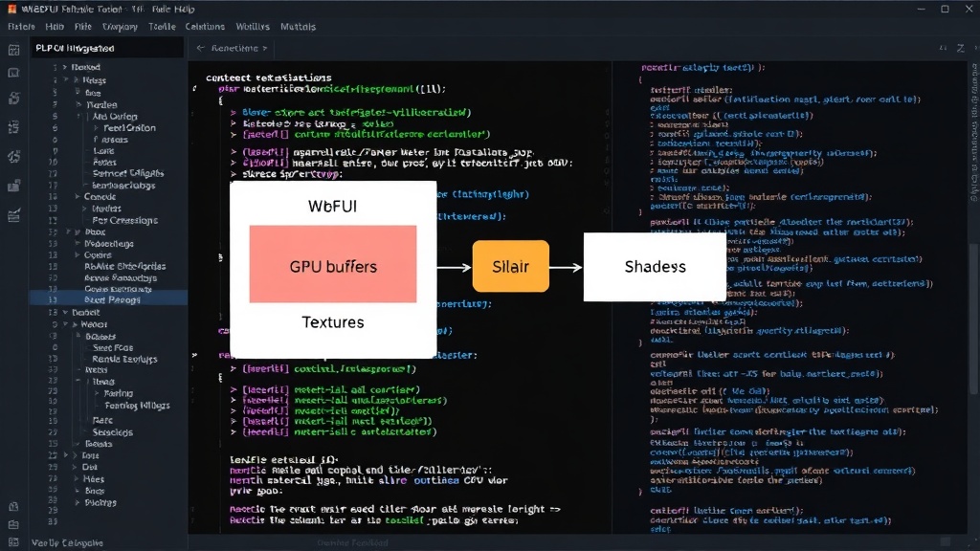Open the 'Muttals' menu in the menu bar
Viewport: 980px width, 551px height.
coord(299,27)
